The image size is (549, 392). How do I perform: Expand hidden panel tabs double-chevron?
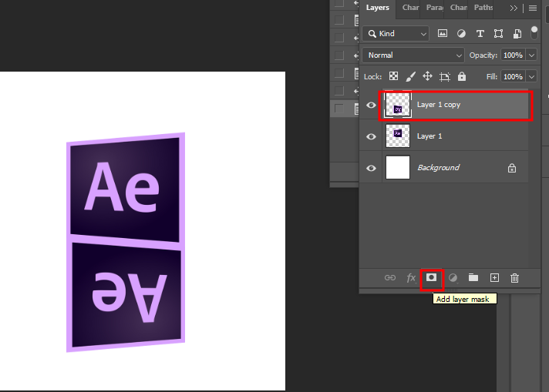(x=514, y=8)
